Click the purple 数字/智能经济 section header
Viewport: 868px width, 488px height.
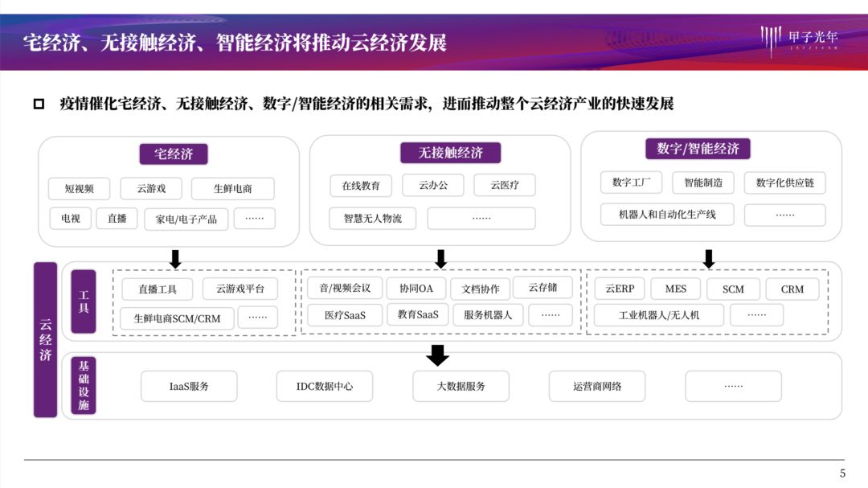point(698,149)
